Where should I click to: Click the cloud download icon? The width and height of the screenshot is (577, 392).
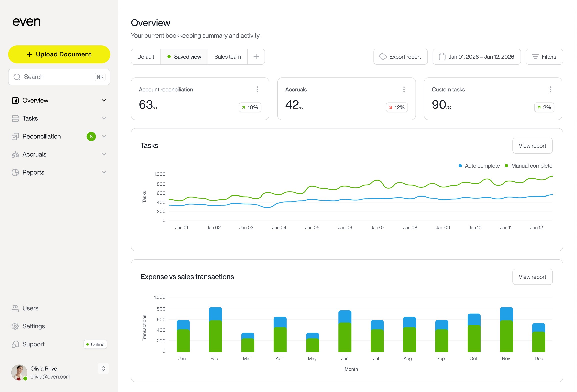click(x=383, y=57)
